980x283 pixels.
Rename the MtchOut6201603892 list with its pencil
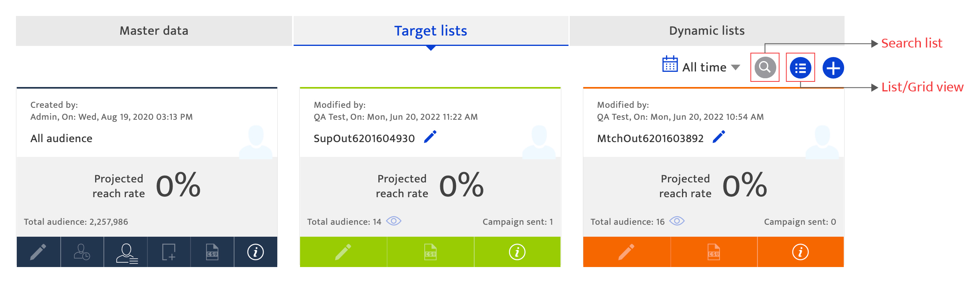click(x=719, y=137)
